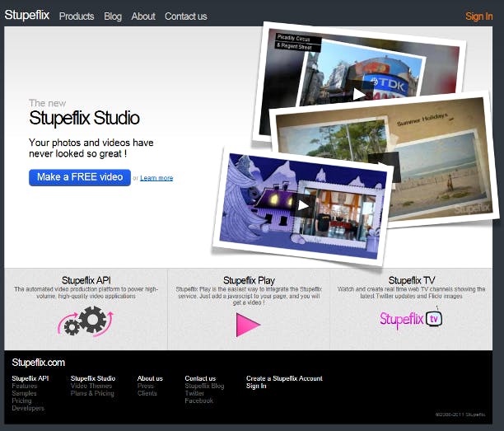Viewport: 504px width, 431px height.
Task: Click the Make a FREE video button
Action: coord(80,177)
